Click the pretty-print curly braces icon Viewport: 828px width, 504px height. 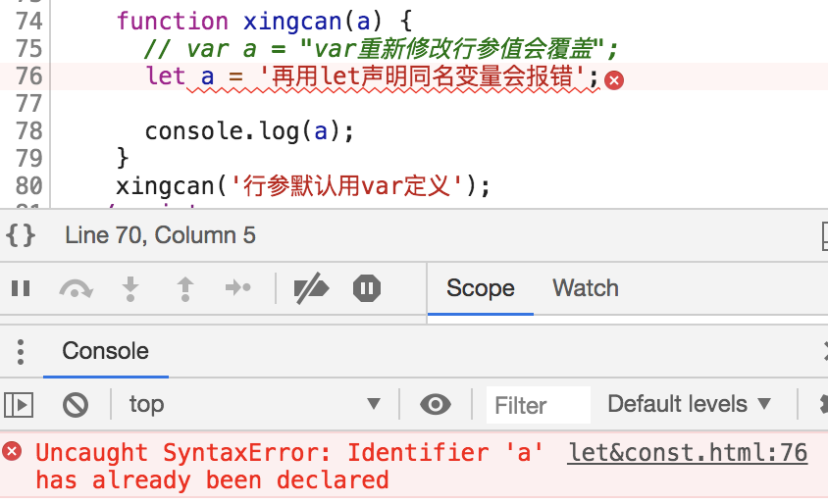(x=21, y=235)
